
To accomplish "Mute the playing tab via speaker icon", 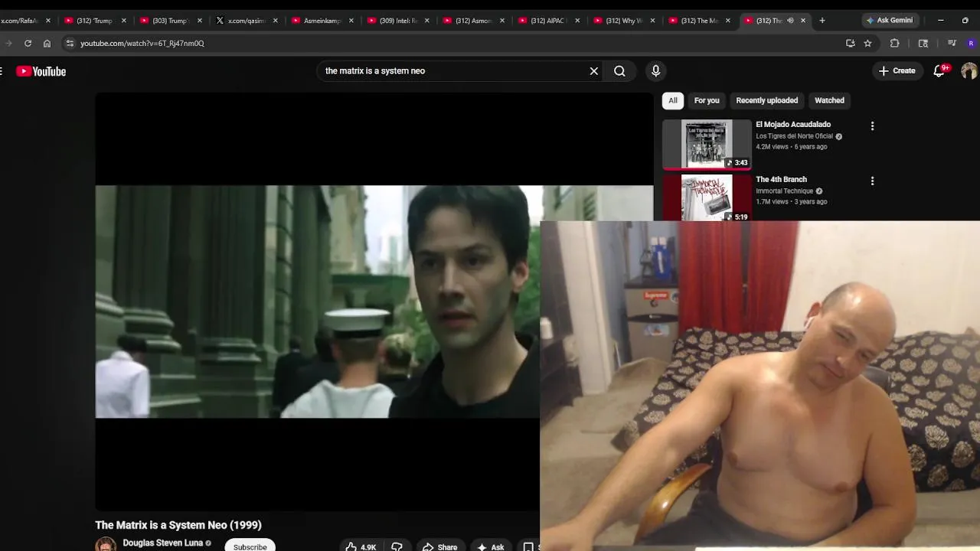I will [x=790, y=21].
